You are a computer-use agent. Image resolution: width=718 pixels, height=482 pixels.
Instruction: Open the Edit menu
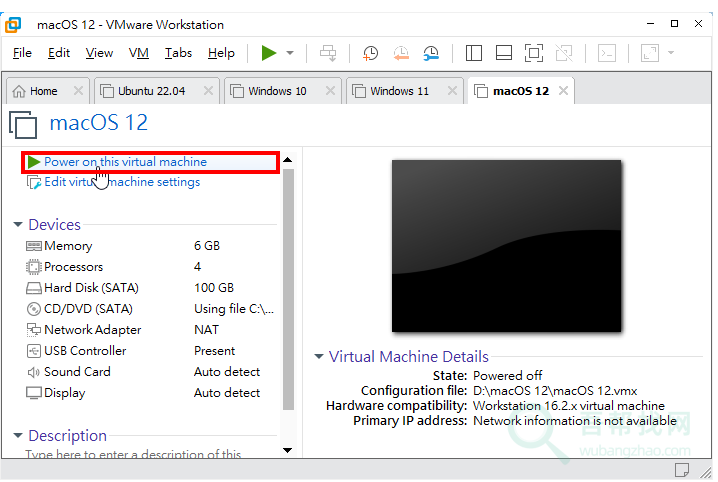click(59, 53)
